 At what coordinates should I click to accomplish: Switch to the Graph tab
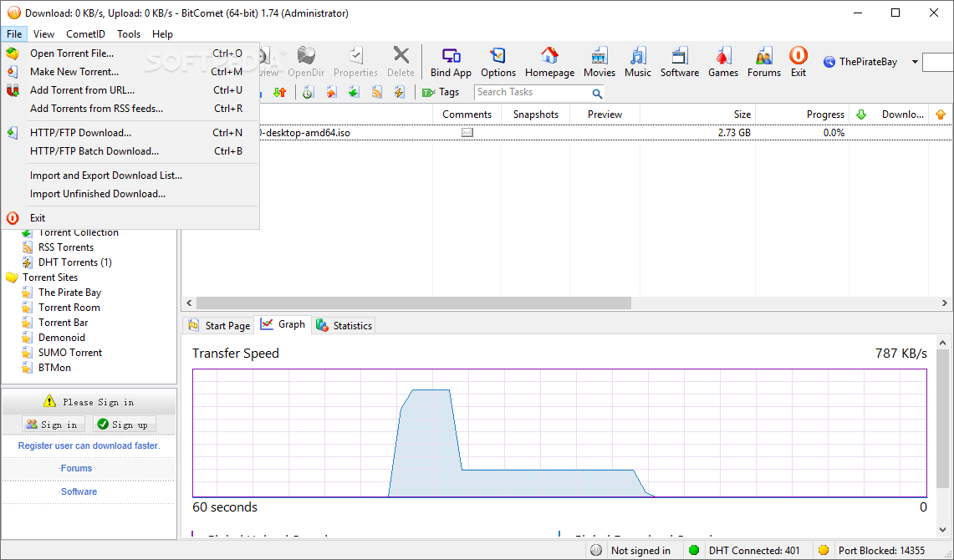coord(283,324)
